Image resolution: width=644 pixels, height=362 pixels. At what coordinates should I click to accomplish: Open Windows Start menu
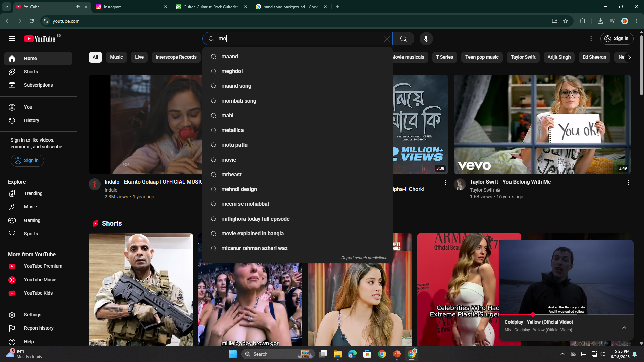(x=233, y=354)
